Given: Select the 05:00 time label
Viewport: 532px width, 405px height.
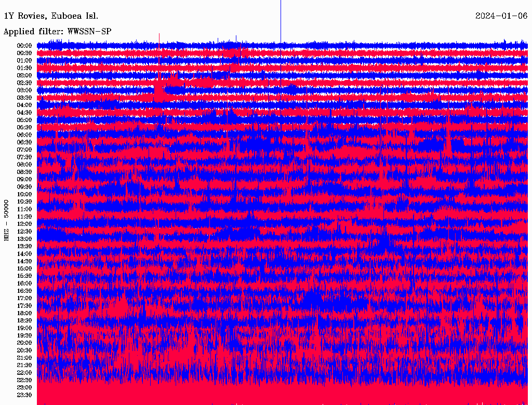Looking at the screenshot, I should pos(24,120).
